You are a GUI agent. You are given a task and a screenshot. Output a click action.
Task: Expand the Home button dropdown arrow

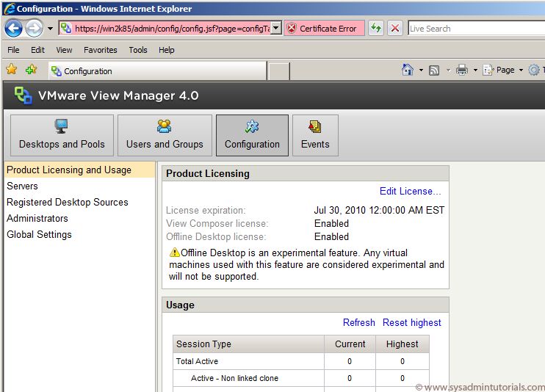[421, 70]
